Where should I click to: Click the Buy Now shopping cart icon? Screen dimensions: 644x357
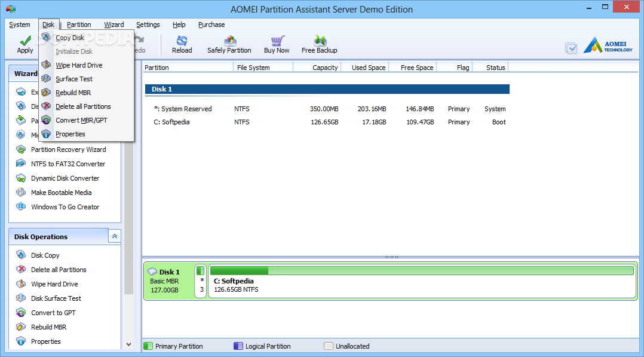(x=277, y=40)
